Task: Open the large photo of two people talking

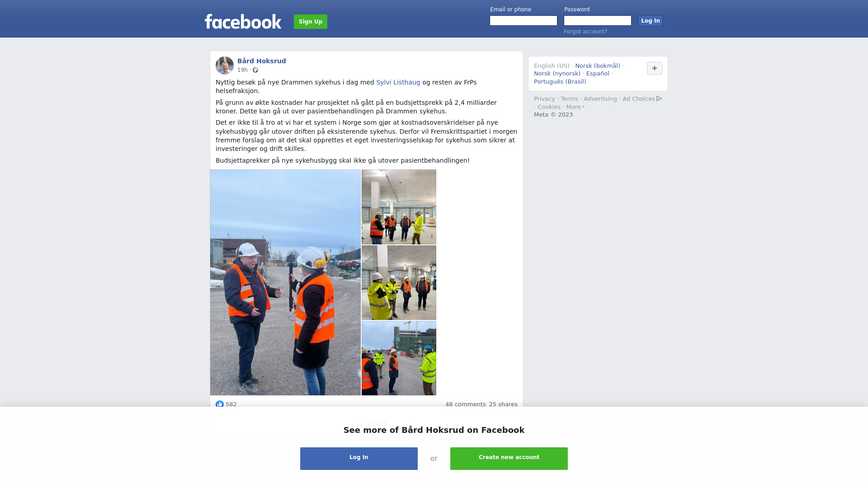Action: (x=285, y=282)
